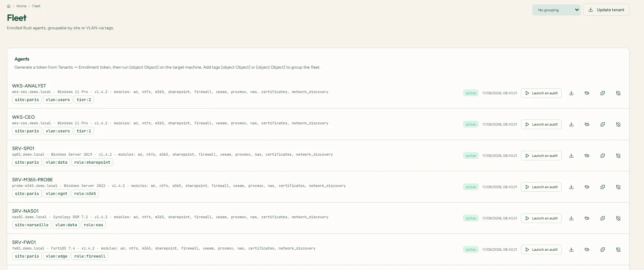The image size is (644, 270).
Task: Open the puzzle modules icon for SRV-SP01
Action: [603, 156]
